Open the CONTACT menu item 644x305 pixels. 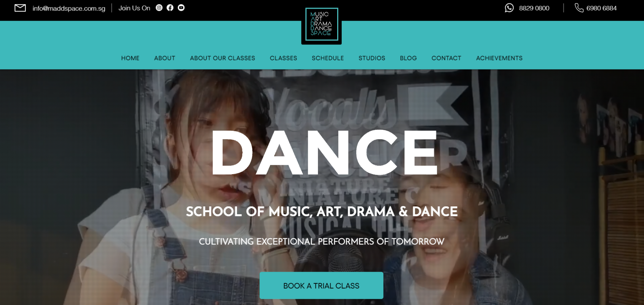pos(446,58)
